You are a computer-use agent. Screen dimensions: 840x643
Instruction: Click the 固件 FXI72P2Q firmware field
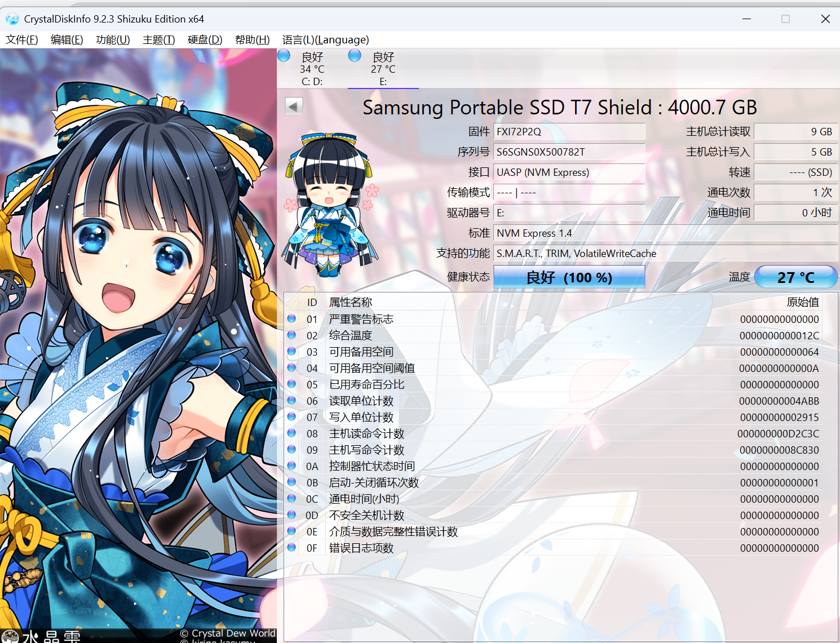[x=569, y=131]
